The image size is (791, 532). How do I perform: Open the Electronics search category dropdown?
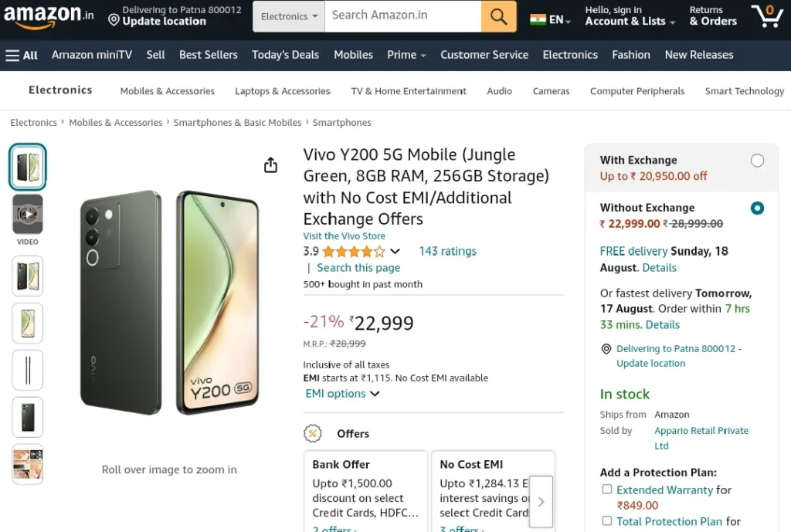[x=289, y=16]
